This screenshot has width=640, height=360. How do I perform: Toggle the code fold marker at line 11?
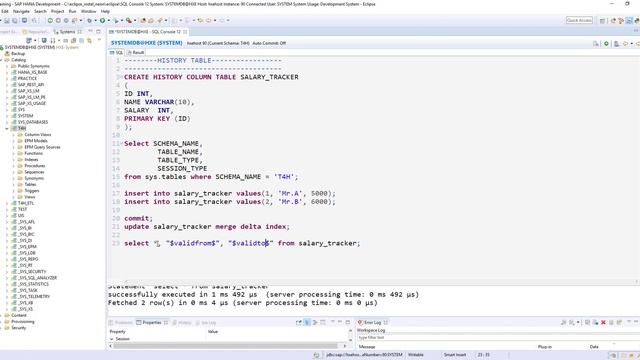[x=121, y=144]
